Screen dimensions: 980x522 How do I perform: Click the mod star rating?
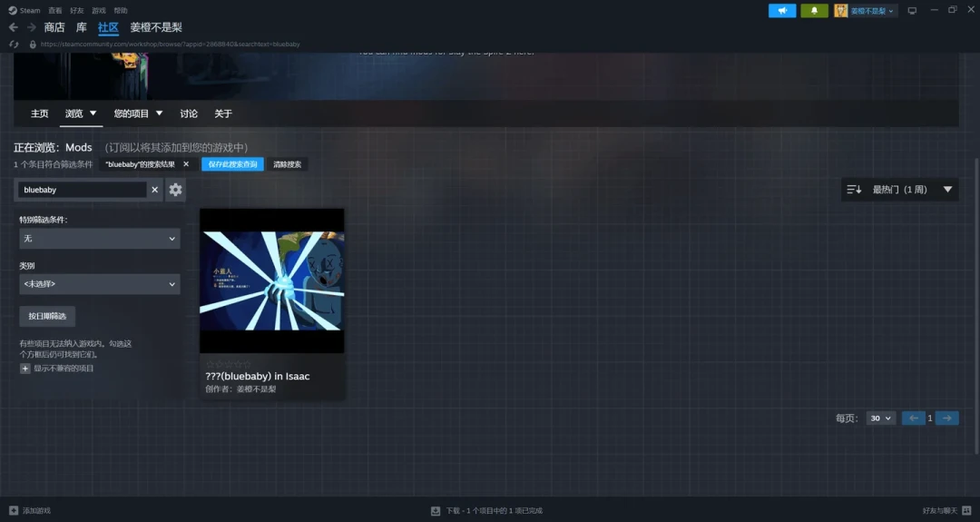[x=228, y=364]
